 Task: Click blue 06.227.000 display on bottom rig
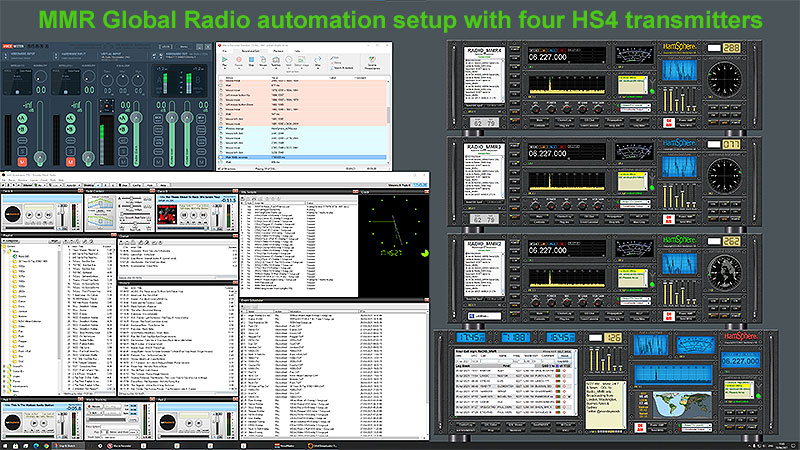pyautogui.click(x=740, y=360)
